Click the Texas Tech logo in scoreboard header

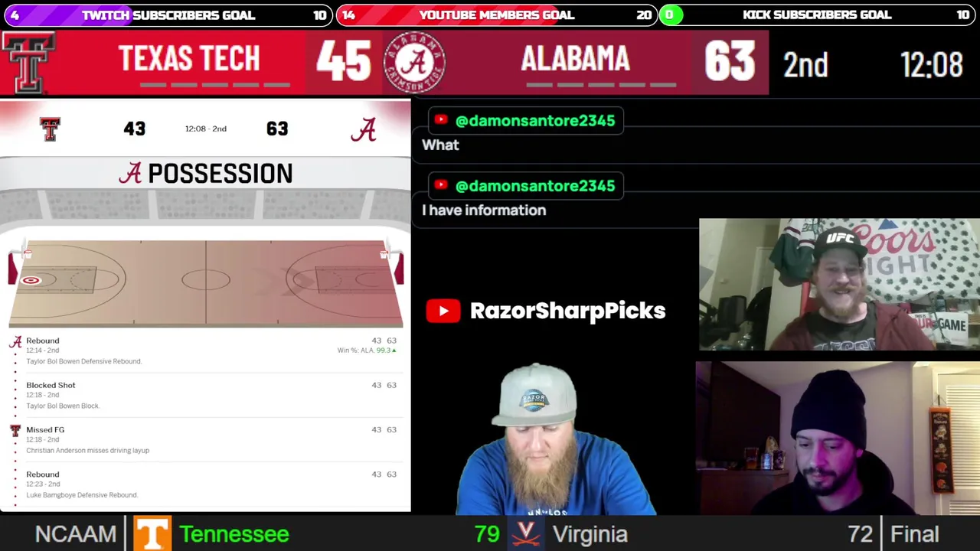[29, 63]
